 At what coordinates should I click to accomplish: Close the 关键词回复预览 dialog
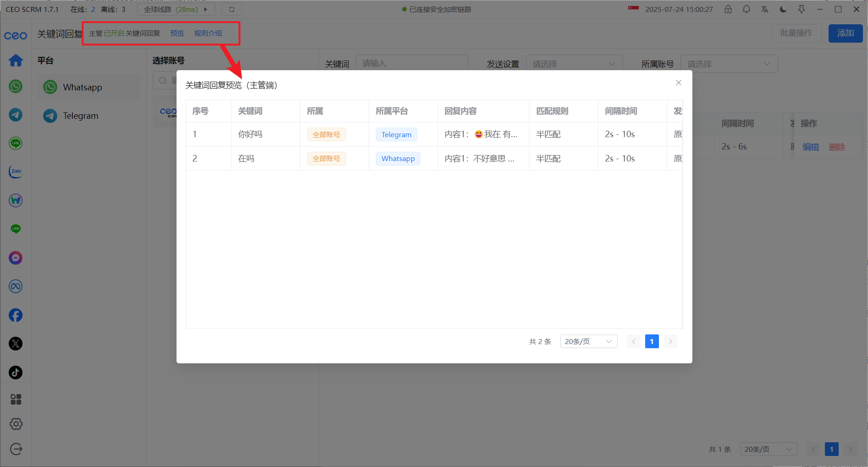[x=679, y=83]
